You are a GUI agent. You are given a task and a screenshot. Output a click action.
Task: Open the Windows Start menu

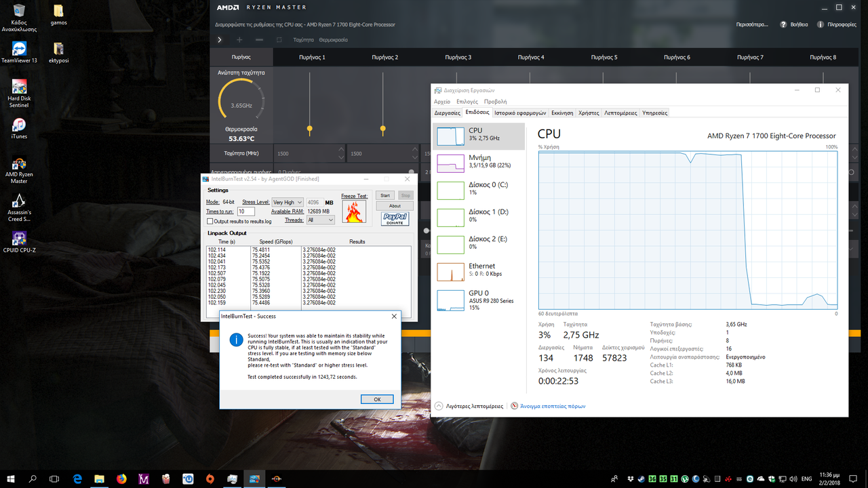click(x=11, y=479)
